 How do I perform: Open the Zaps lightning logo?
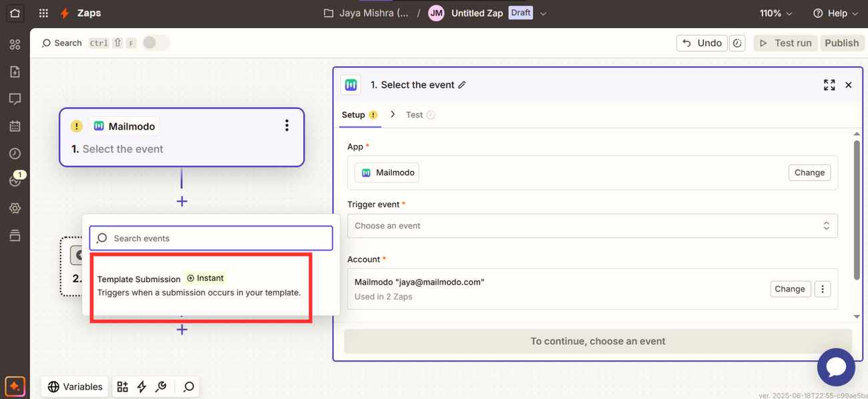(x=65, y=13)
